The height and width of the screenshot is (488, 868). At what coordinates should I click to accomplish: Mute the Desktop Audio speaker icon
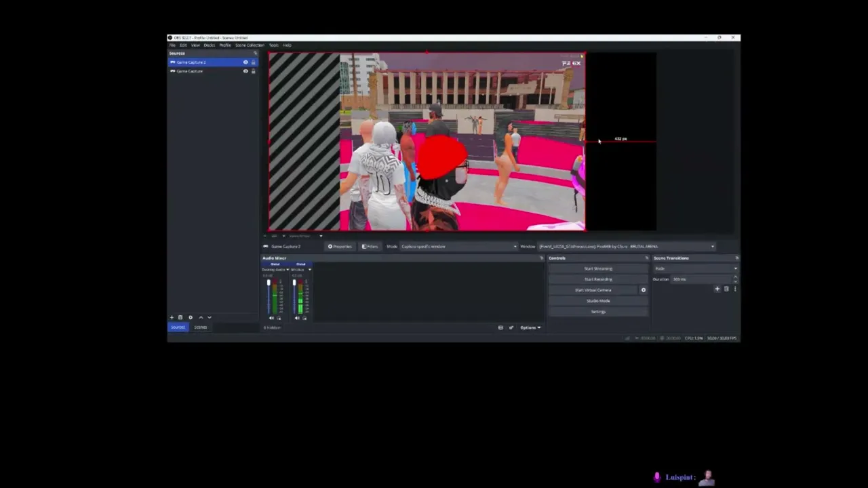272,318
